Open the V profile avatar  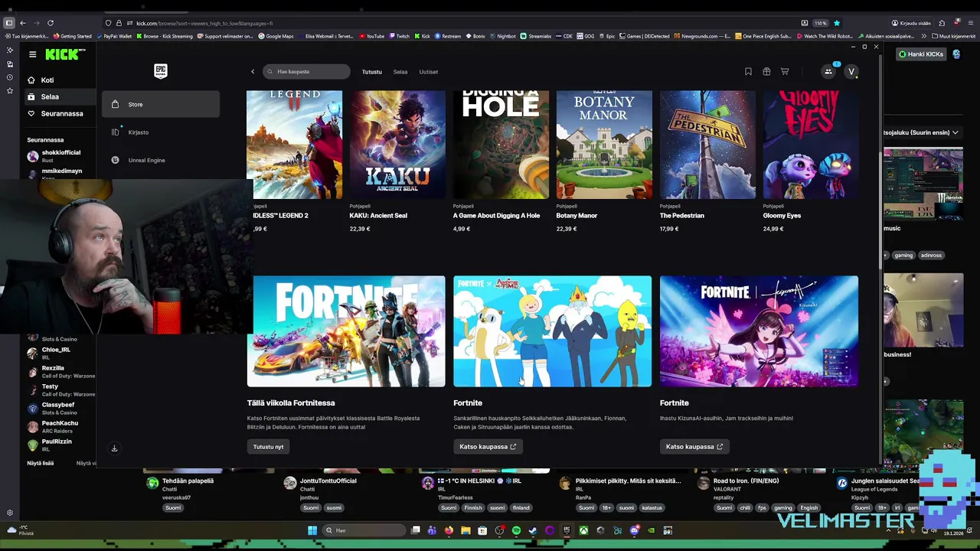(x=851, y=72)
